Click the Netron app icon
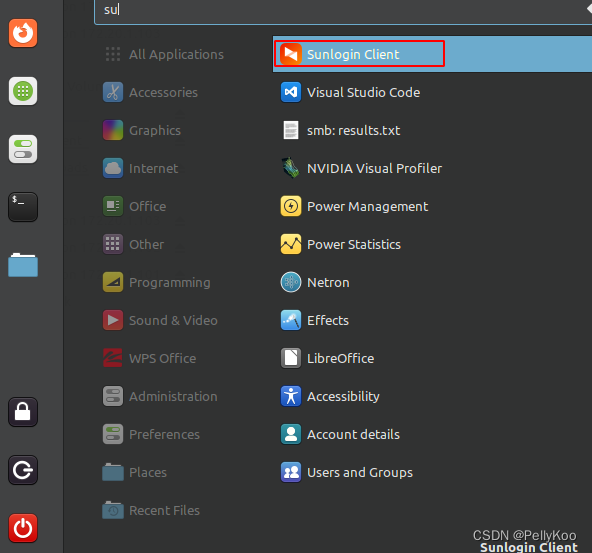Image resolution: width=592 pixels, height=553 pixels. click(291, 282)
